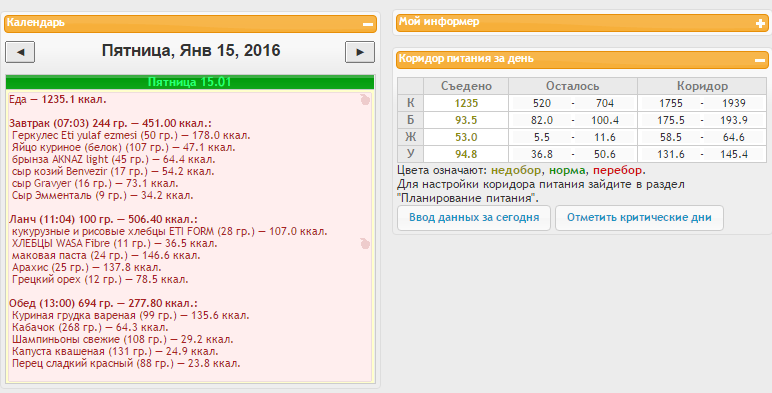
Task: Click corridor carbs upper value 145.4
Action: coord(734,154)
